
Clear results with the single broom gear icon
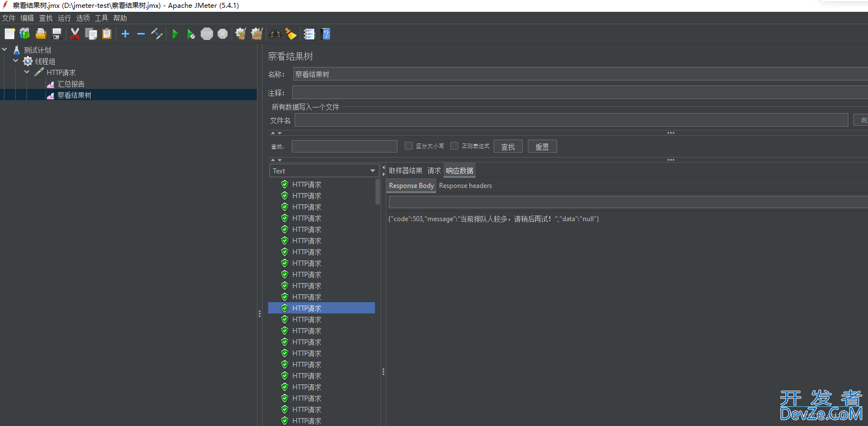tap(241, 34)
